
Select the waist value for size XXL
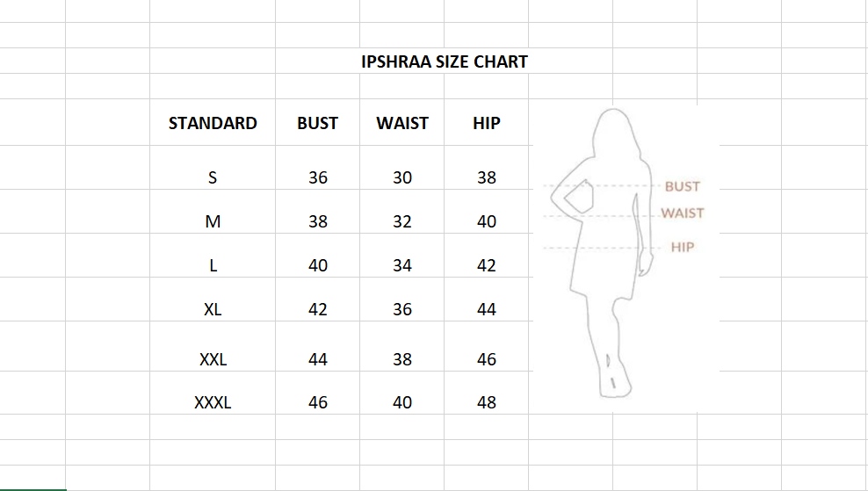tap(402, 359)
